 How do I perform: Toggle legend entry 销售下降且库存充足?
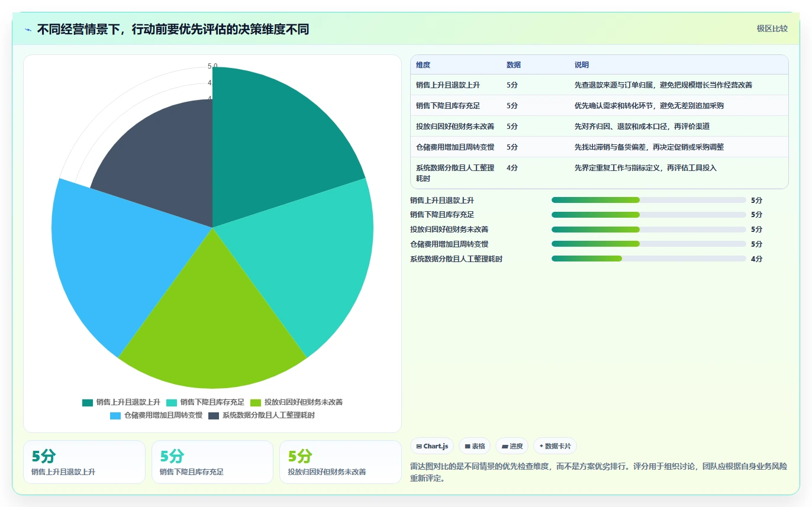[205, 402]
